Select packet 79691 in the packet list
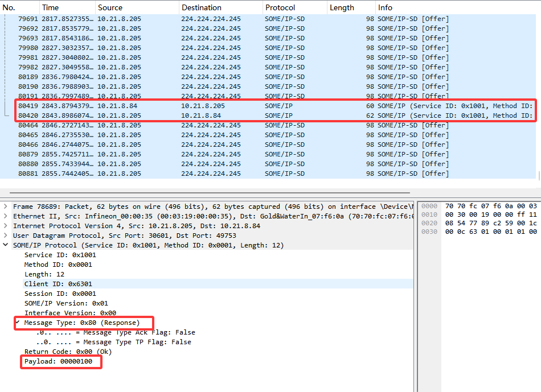 [268, 19]
